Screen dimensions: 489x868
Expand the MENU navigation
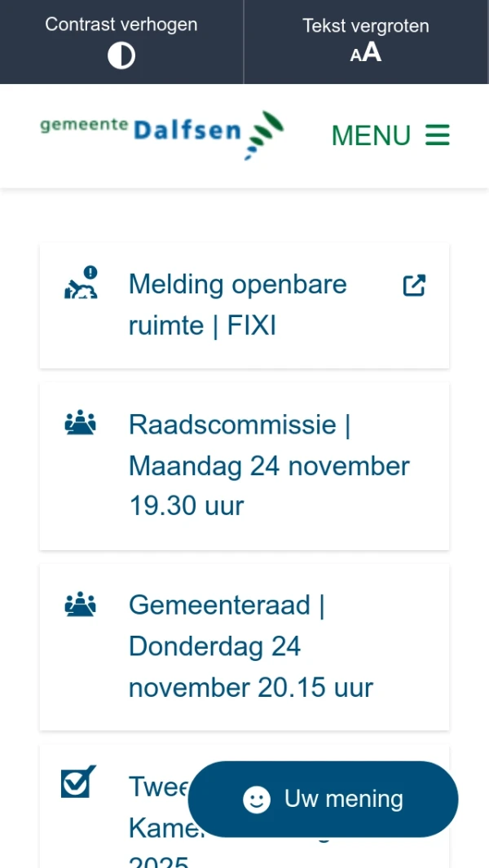click(390, 135)
